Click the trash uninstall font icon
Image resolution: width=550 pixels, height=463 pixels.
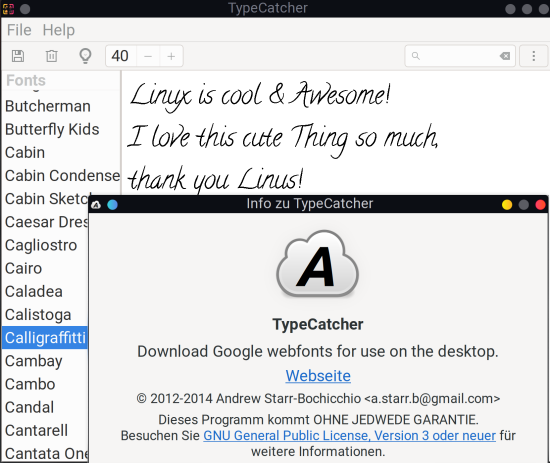coord(52,56)
